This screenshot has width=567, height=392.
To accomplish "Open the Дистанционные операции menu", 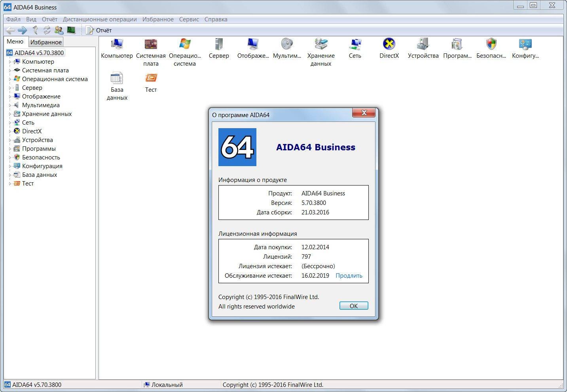I will (x=100, y=19).
